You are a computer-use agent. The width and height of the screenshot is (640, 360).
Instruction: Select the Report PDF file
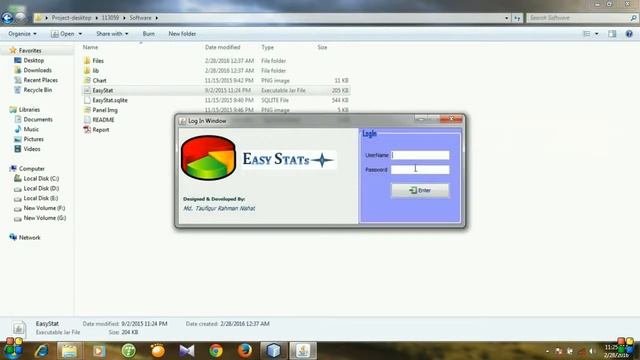100,129
